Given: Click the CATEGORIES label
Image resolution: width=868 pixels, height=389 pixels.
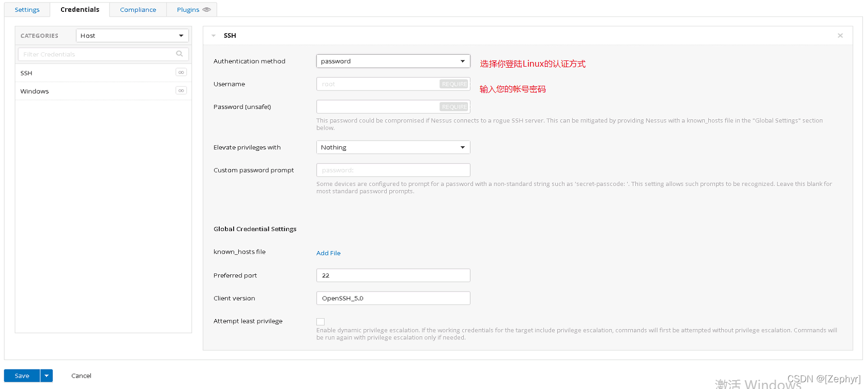Looking at the screenshot, I should pos(39,36).
